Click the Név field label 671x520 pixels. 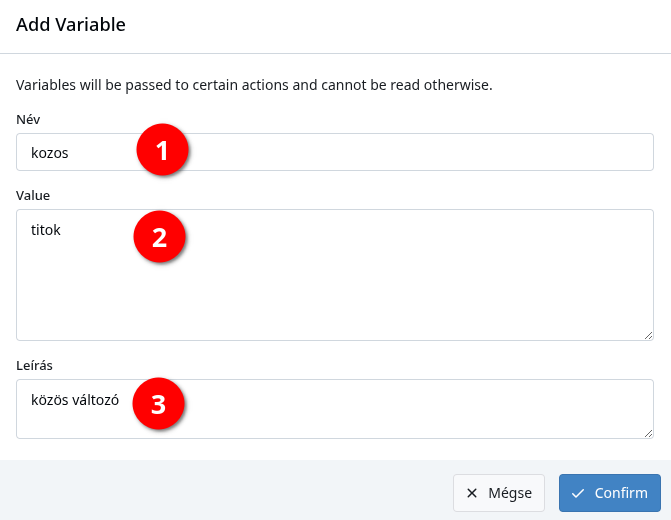(28, 119)
